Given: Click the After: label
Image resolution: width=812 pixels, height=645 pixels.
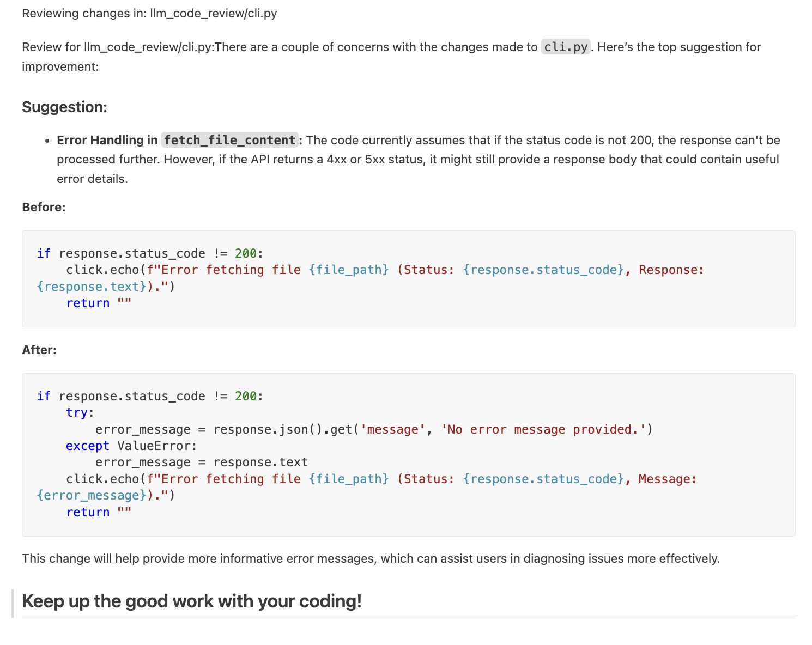Looking at the screenshot, I should pyautogui.click(x=39, y=350).
